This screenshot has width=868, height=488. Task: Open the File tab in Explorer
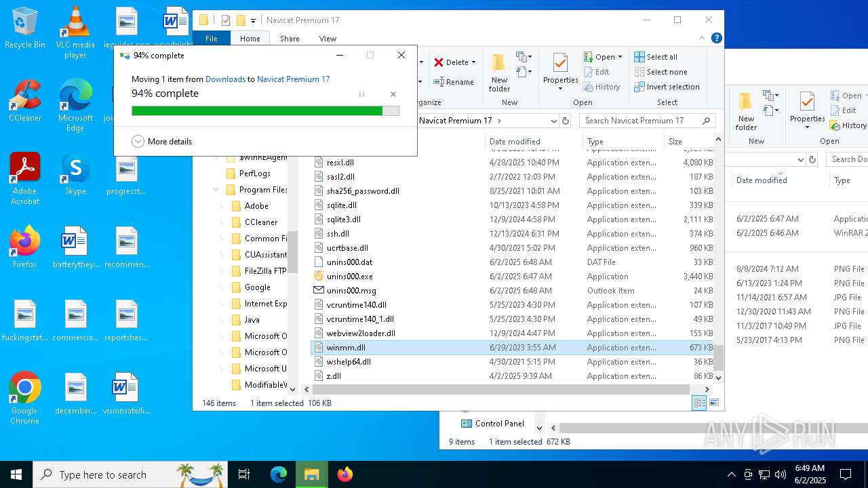(x=212, y=39)
